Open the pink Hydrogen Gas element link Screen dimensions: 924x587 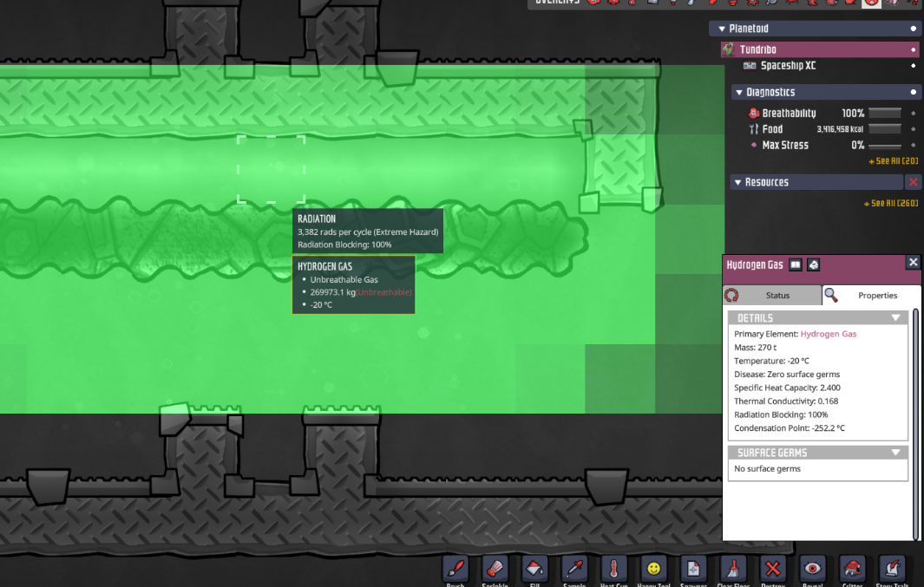coord(828,334)
